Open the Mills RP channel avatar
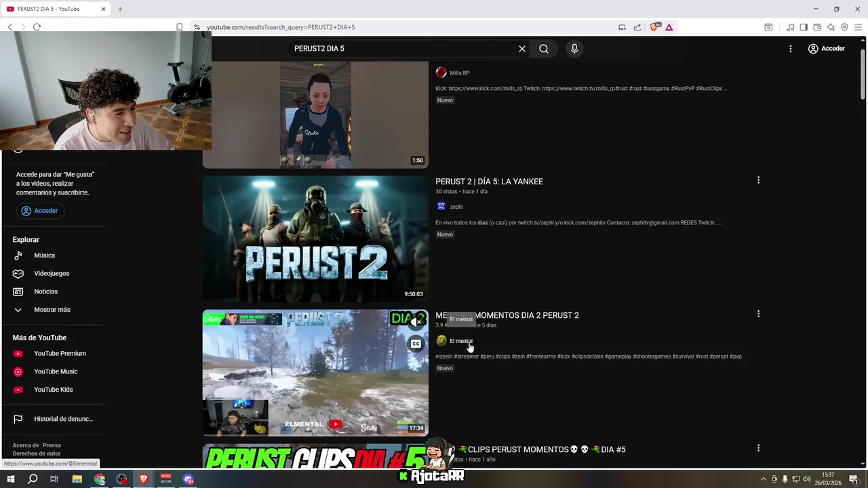 (441, 73)
